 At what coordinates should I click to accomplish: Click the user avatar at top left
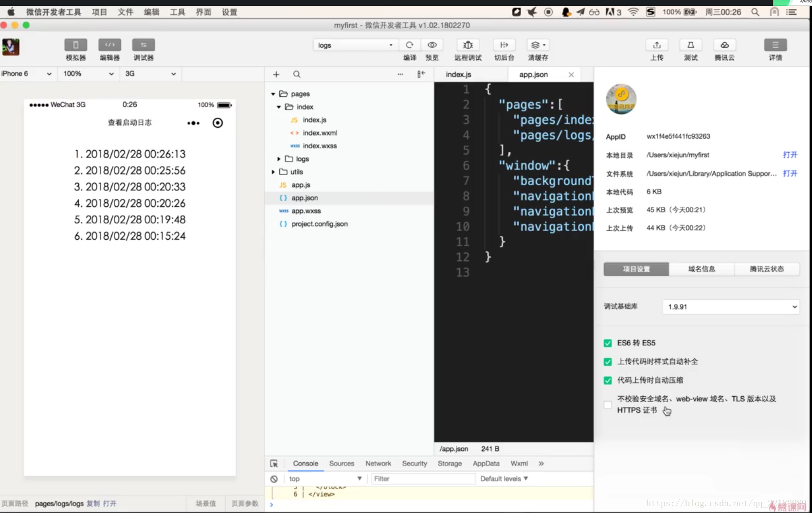tap(11, 47)
